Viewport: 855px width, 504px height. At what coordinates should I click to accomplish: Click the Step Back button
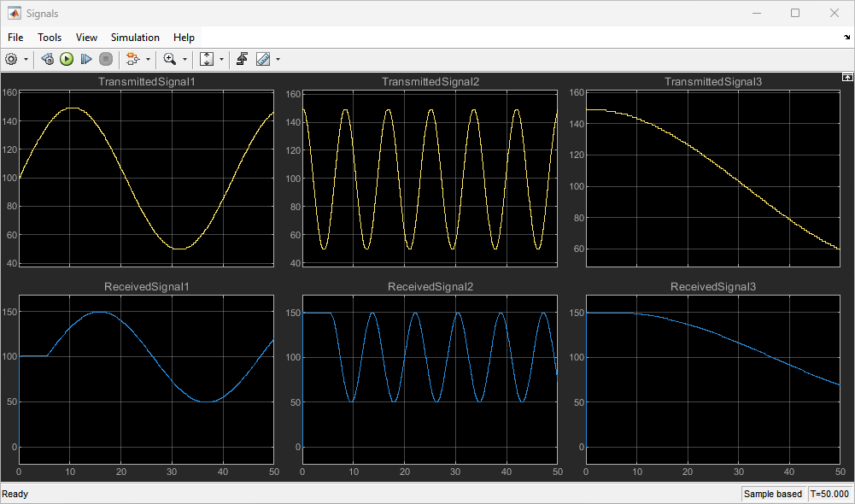48,59
